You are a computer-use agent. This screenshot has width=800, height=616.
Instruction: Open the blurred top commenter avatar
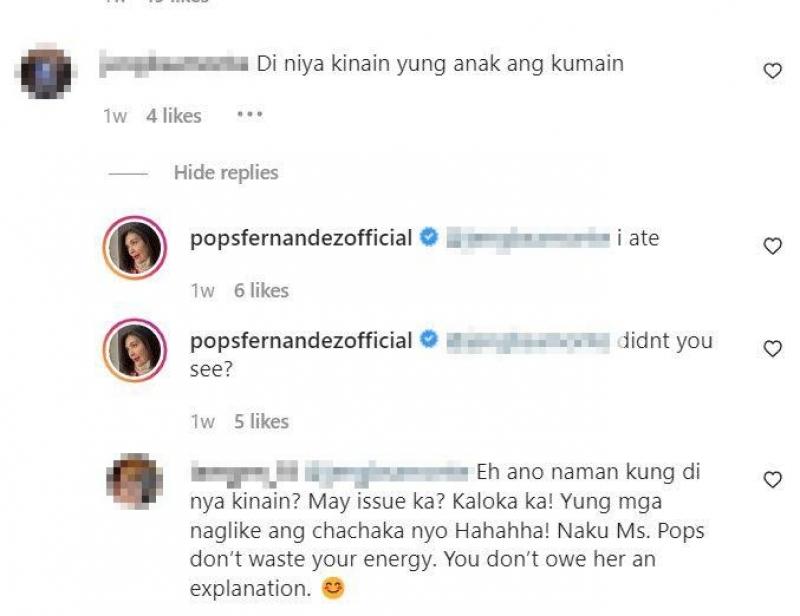click(x=46, y=71)
